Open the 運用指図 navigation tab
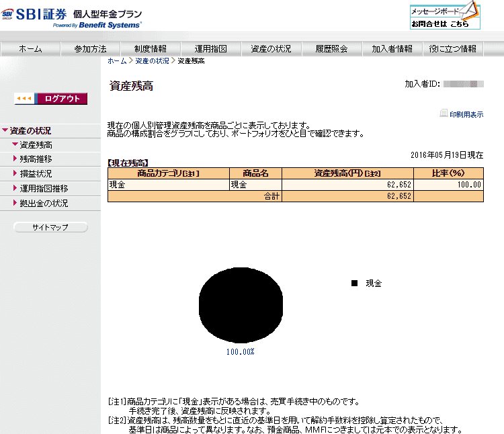 click(x=211, y=49)
